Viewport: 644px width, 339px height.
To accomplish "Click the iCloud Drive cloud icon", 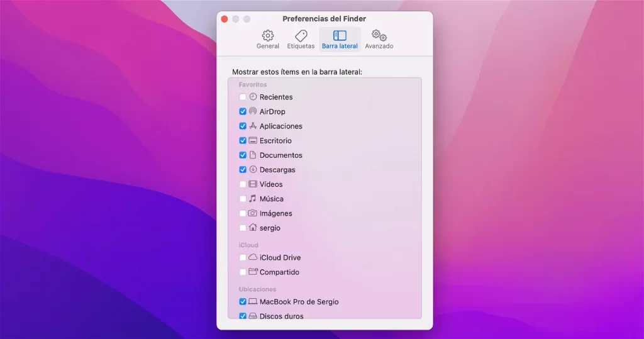I will coord(253,257).
